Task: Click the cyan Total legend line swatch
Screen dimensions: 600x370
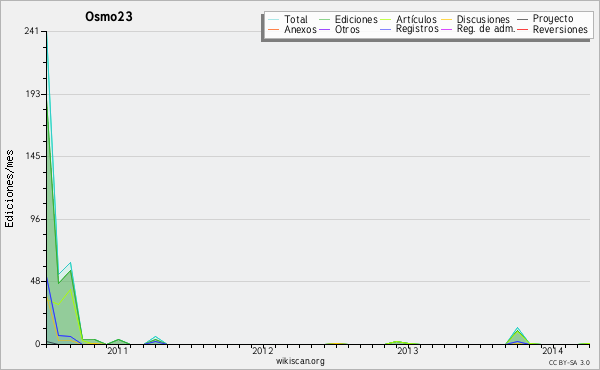Action: (x=274, y=20)
